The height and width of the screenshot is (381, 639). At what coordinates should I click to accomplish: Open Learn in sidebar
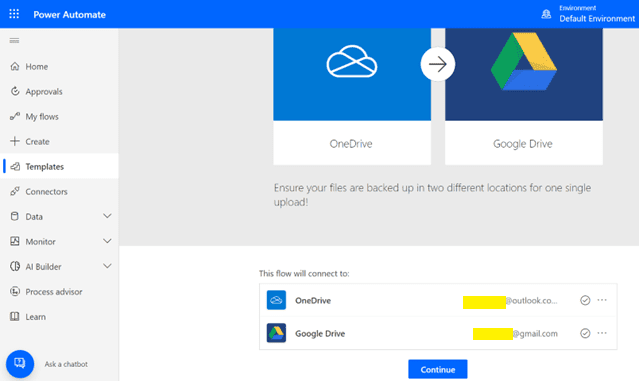point(59,317)
